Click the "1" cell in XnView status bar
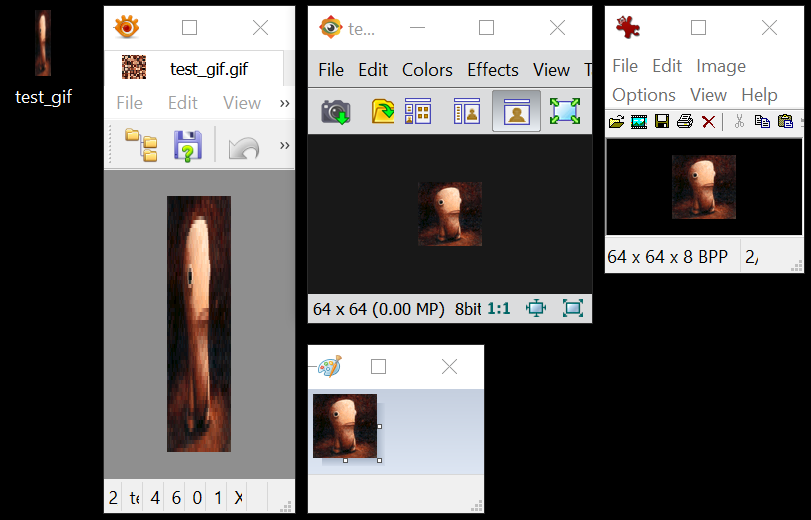 [218, 498]
